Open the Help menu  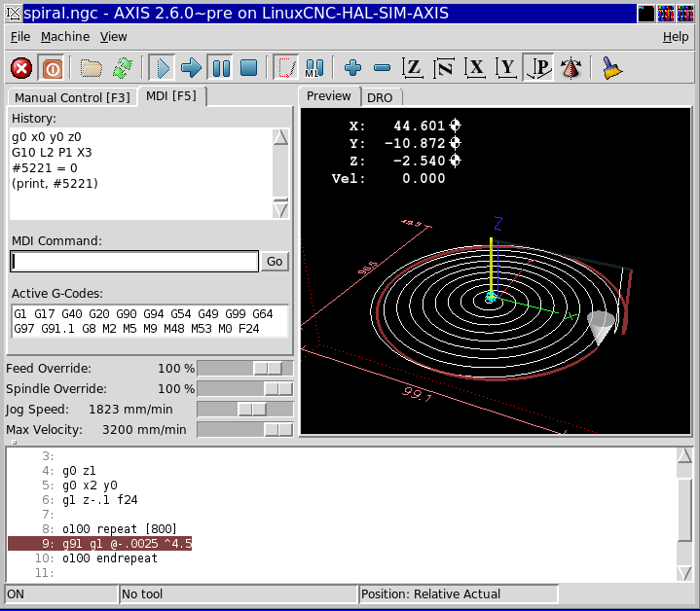pyautogui.click(x=676, y=37)
